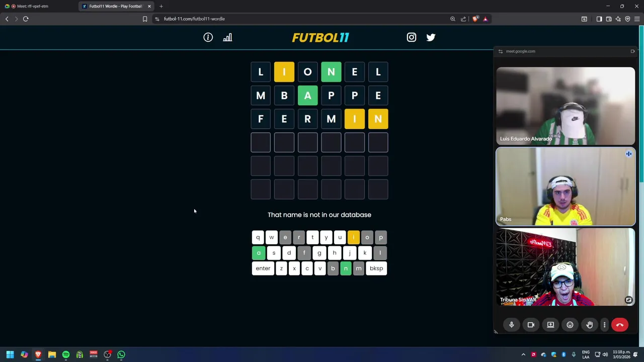Open Brave Wallet icon
The height and width of the screenshot is (362, 644).
(609, 19)
